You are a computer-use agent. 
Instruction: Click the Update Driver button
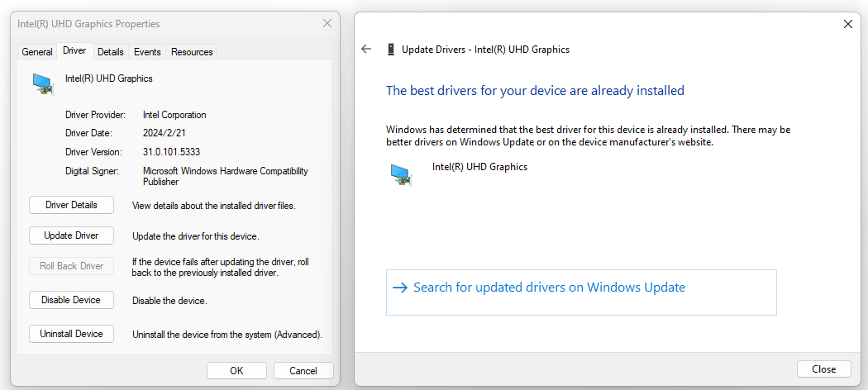[x=71, y=235]
